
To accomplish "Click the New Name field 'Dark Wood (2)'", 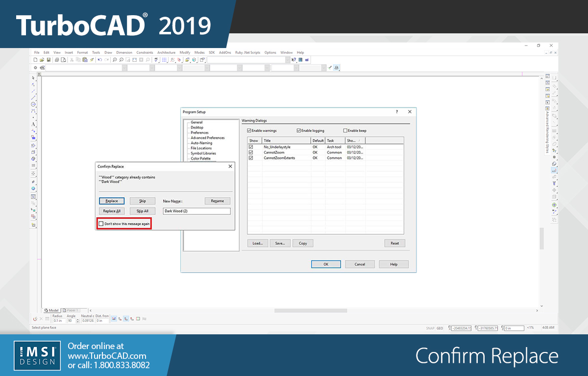I will coord(196,211).
